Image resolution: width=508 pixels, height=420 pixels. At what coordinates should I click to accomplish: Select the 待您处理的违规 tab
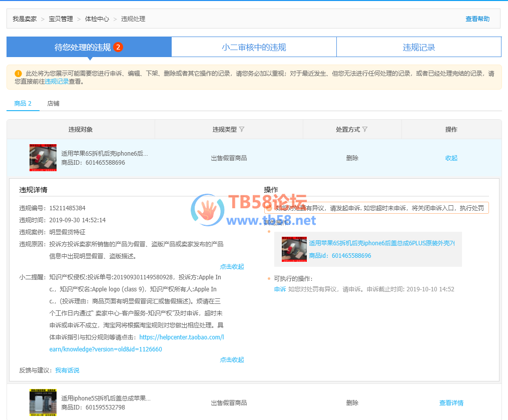coord(89,47)
